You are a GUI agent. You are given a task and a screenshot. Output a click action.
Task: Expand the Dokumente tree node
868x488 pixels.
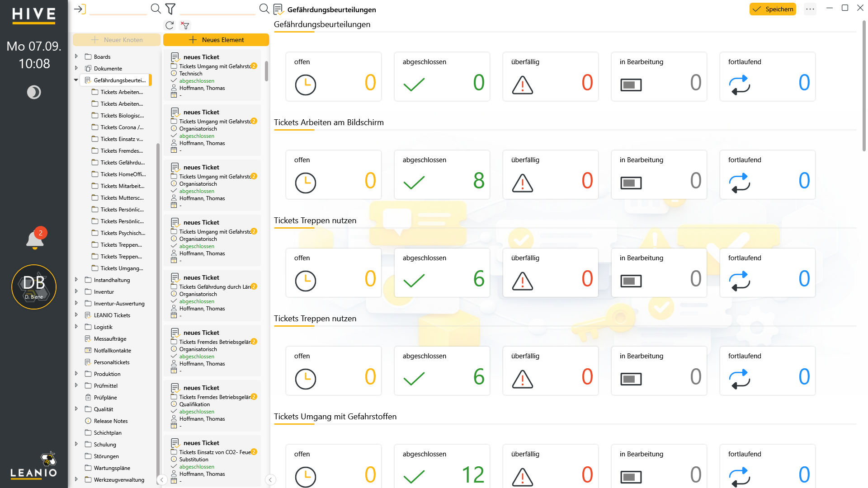click(76, 68)
